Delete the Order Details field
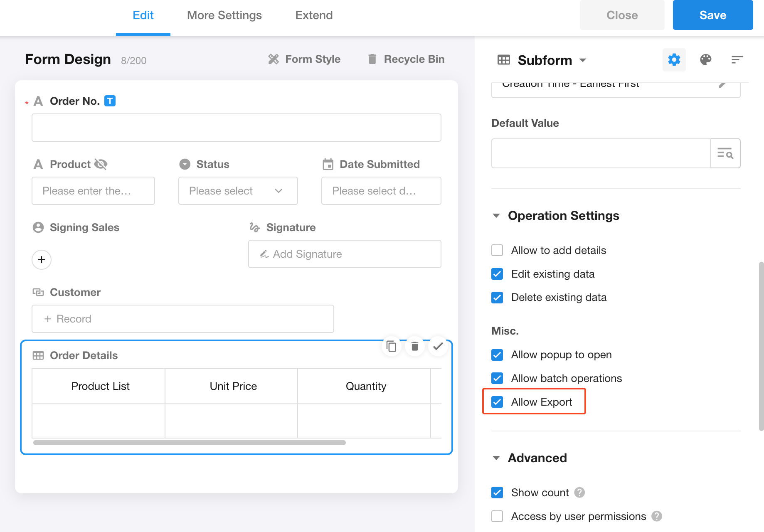Image resolution: width=764 pixels, height=532 pixels. click(414, 346)
